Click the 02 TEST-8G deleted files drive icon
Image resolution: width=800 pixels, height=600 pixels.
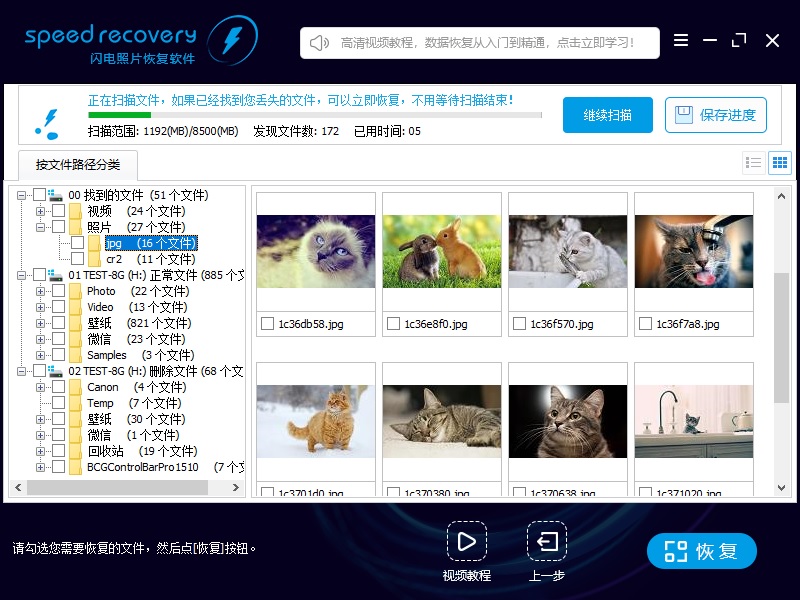(55, 371)
